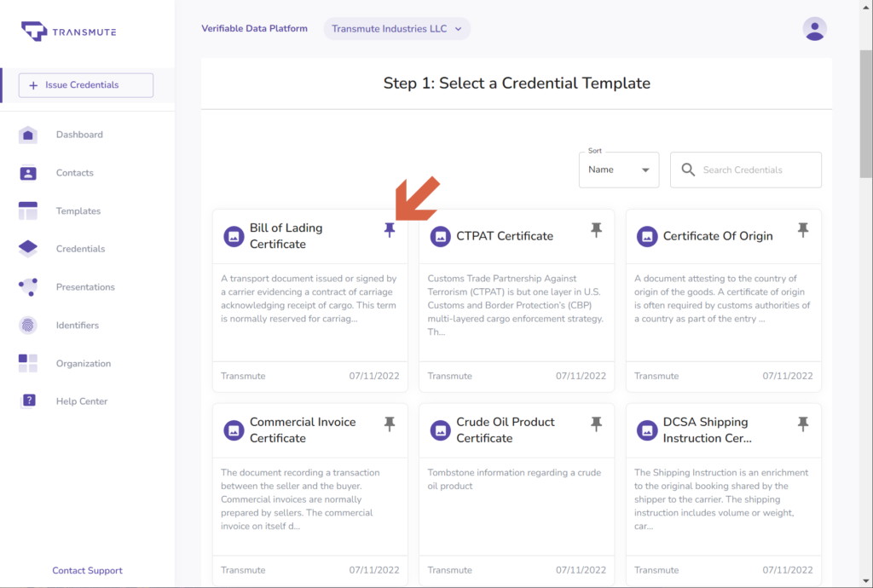The image size is (873, 588).
Task: Click the Dashboard home icon
Action: 28,135
